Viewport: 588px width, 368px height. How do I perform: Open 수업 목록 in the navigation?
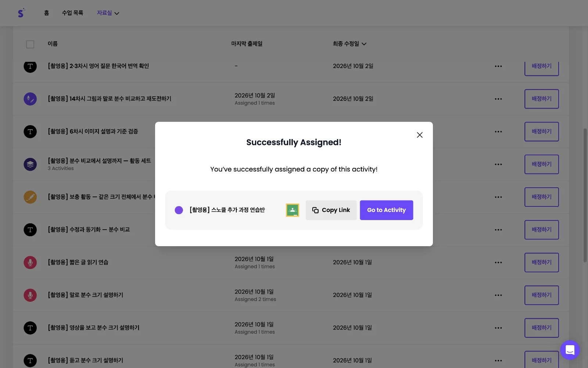click(x=72, y=13)
